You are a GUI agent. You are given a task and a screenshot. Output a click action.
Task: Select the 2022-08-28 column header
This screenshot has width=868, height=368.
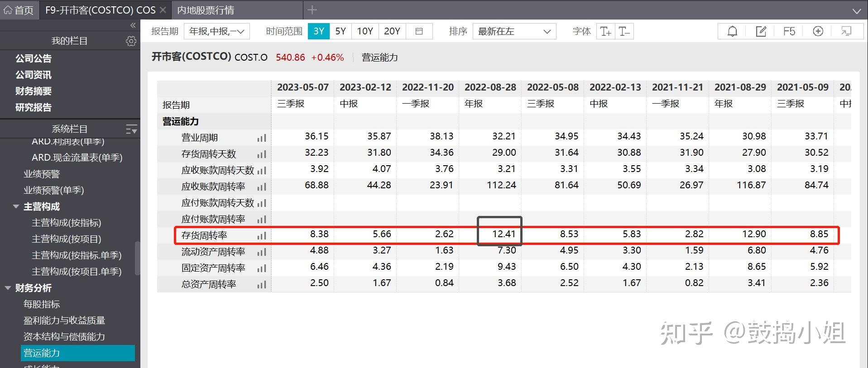(490, 87)
